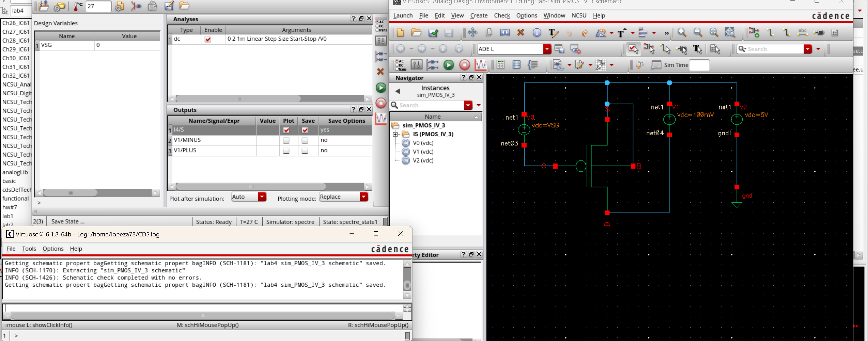This screenshot has width=868, height=341.
Task: Uncheck Plot checkbox for I4/S output
Action: click(x=286, y=130)
